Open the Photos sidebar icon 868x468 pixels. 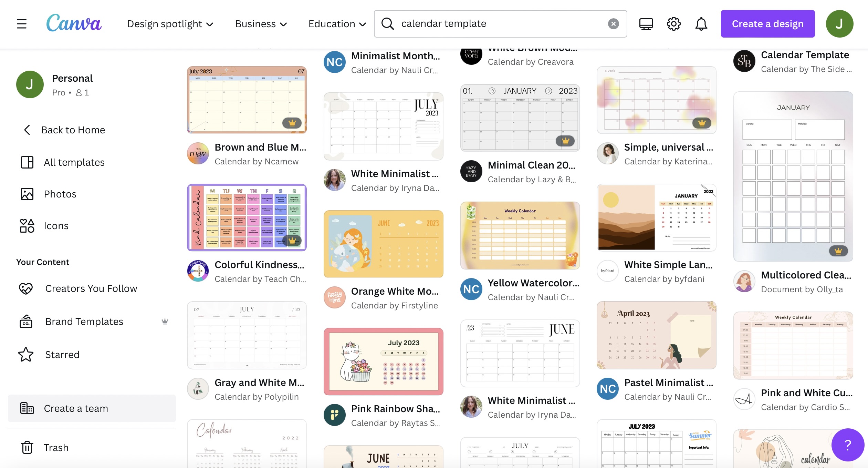click(27, 194)
